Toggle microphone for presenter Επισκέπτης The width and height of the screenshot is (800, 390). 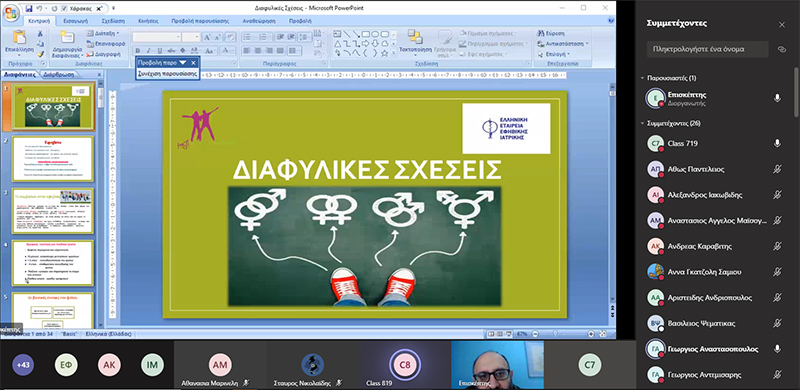777,98
